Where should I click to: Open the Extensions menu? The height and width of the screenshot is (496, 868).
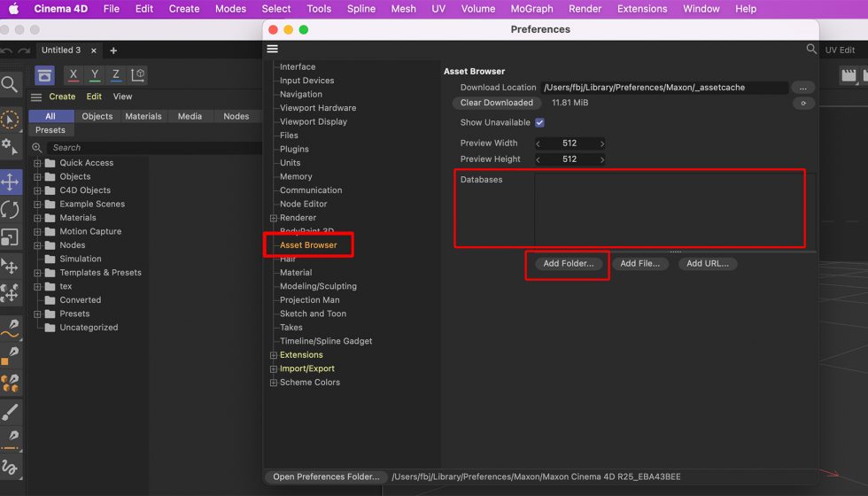pos(642,9)
